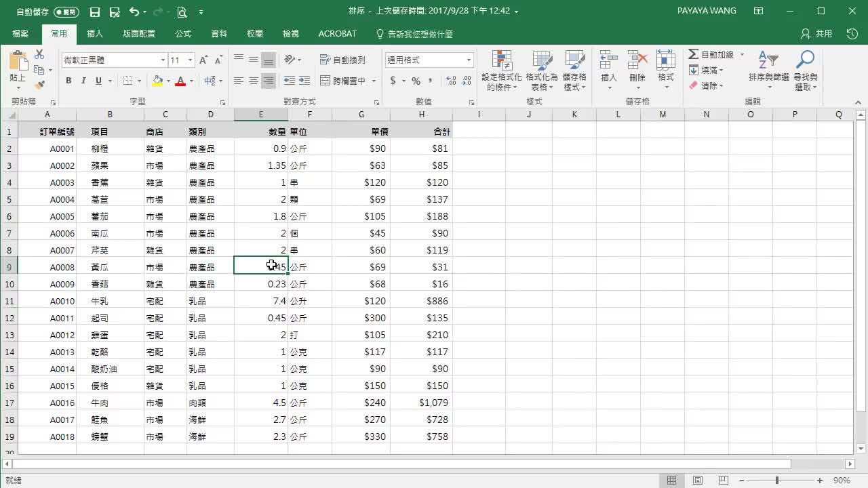This screenshot has width=868, height=488.
Task: Toggle the 自動儲存 autosave switch
Action: [66, 12]
